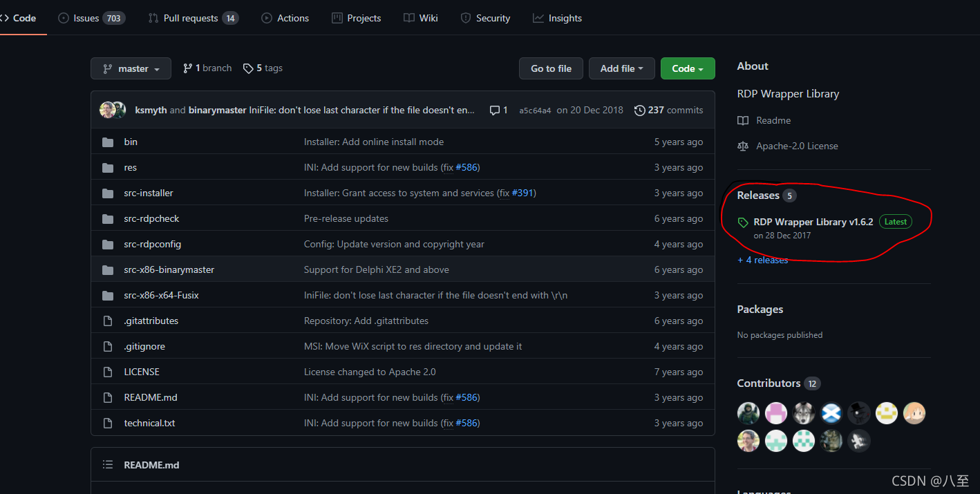Open the LICENSE file
This screenshot has width=980, height=494.
[142, 372]
